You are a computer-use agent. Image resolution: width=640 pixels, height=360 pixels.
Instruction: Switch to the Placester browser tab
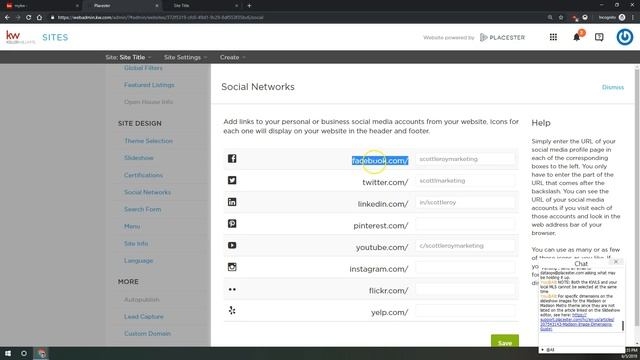pyautogui.click(x=122, y=6)
